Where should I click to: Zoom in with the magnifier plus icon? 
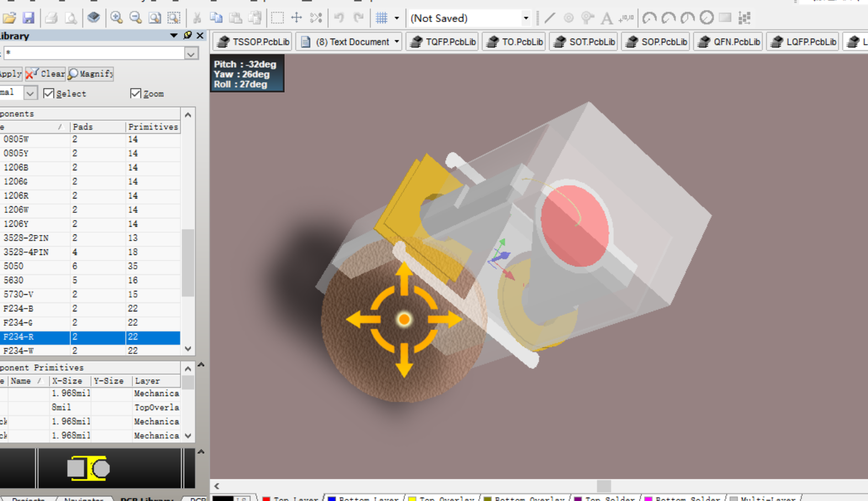point(117,18)
